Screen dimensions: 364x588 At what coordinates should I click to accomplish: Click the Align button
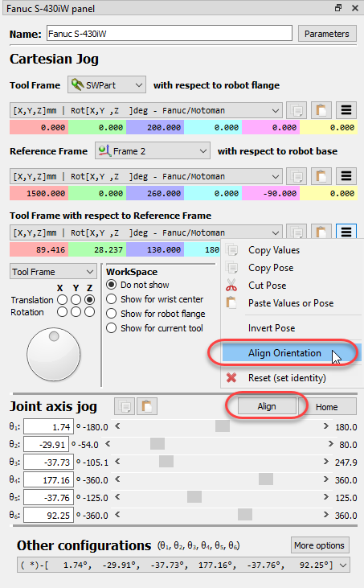267,406
